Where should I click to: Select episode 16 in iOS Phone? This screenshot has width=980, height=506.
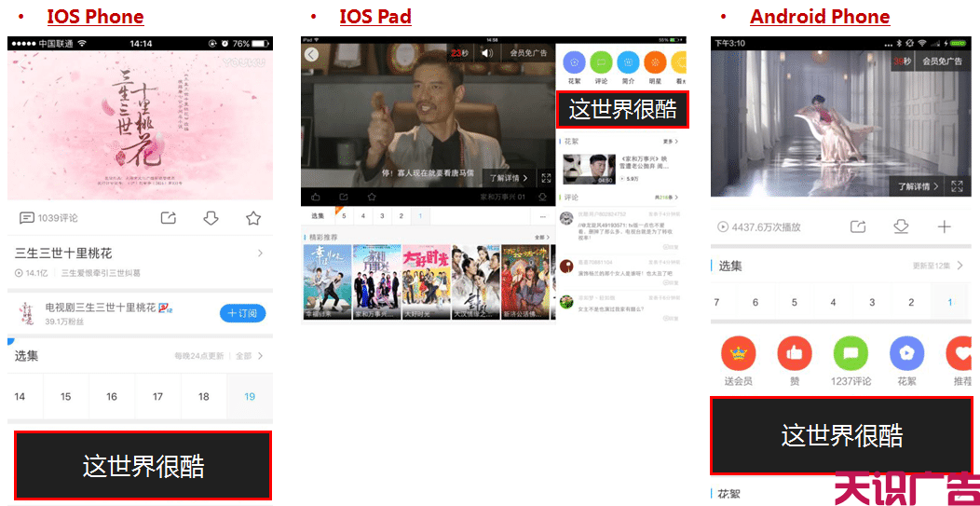(x=112, y=397)
